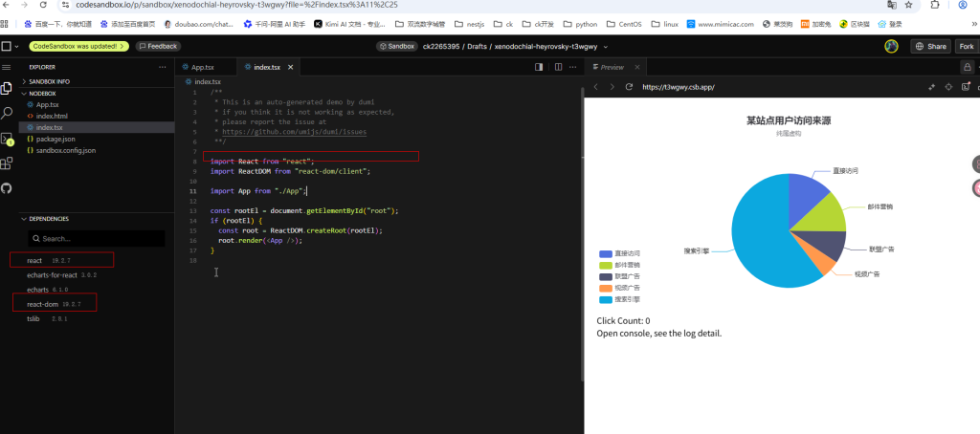Image resolution: width=980 pixels, height=434 pixels.
Task: Open the python bookmarks folder
Action: tap(580, 24)
